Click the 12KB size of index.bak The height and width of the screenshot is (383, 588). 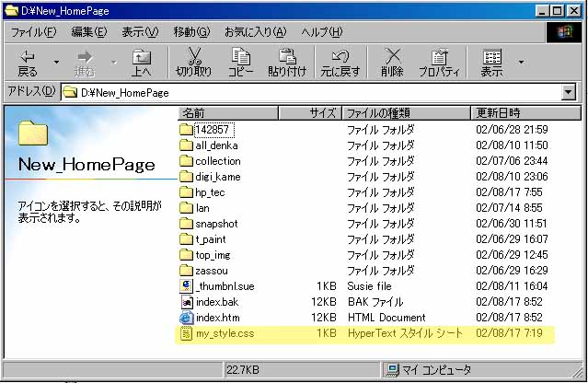(324, 302)
